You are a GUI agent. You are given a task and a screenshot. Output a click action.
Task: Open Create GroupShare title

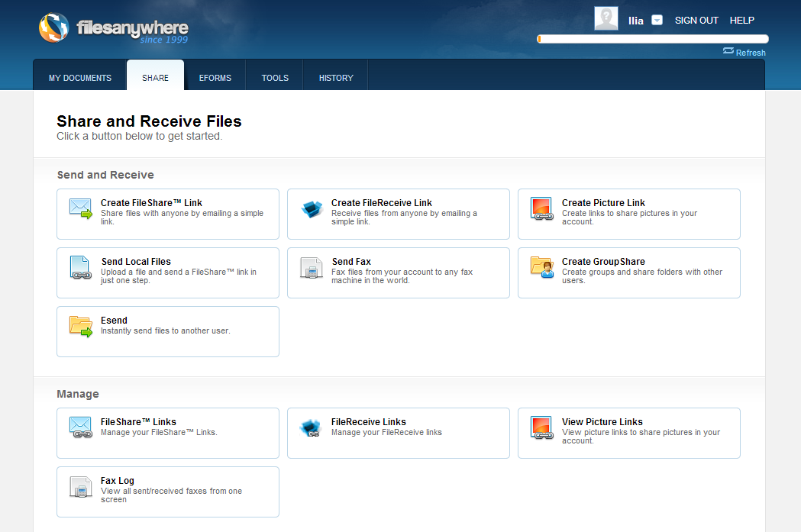[603, 261]
